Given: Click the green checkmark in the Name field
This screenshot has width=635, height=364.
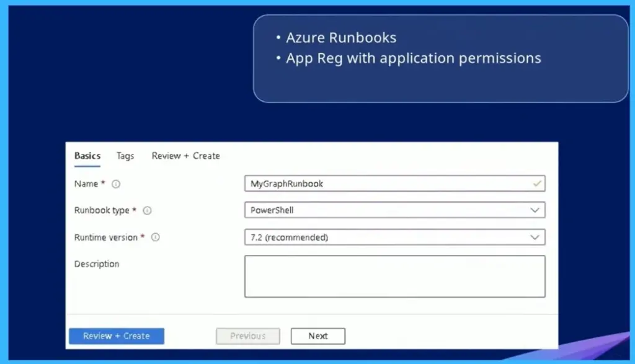Looking at the screenshot, I should click(537, 184).
